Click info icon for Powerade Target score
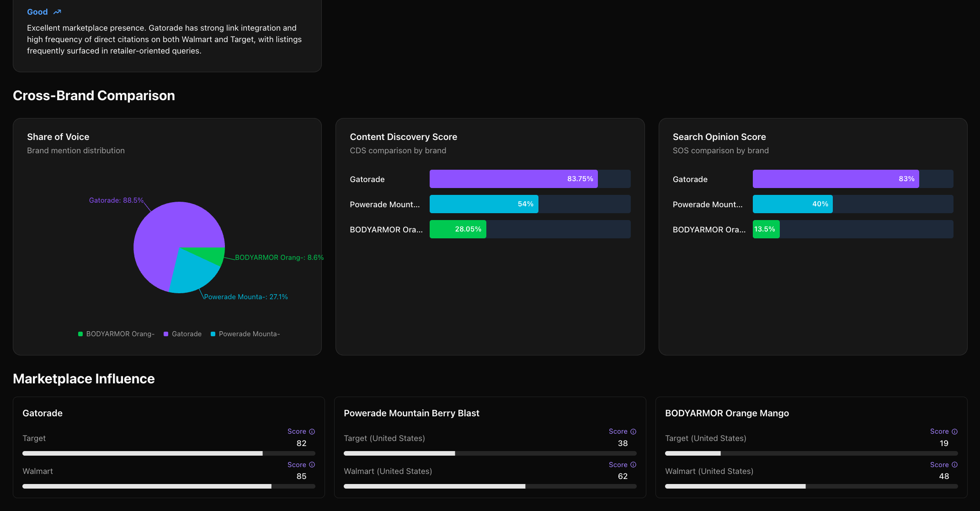This screenshot has width=980, height=511. coord(633,431)
